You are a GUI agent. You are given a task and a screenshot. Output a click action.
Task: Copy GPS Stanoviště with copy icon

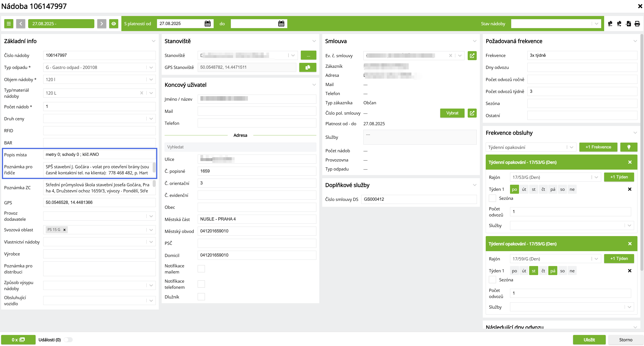tap(308, 67)
